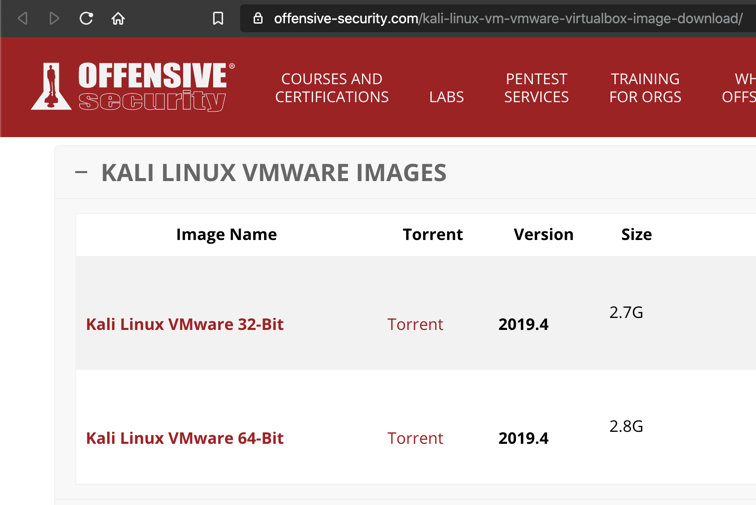Collapse the Kali Linux VMware Images section
This screenshot has height=505, width=756.
81,172
